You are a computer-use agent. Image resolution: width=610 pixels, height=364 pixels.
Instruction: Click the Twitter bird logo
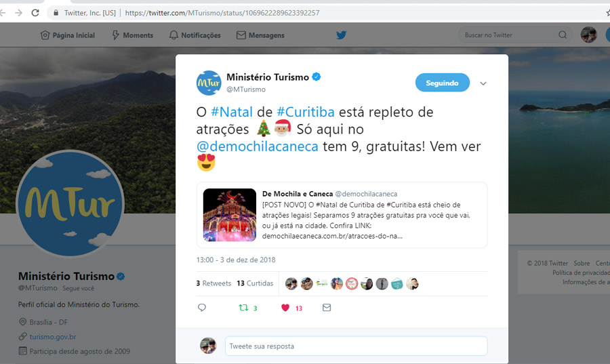click(341, 35)
